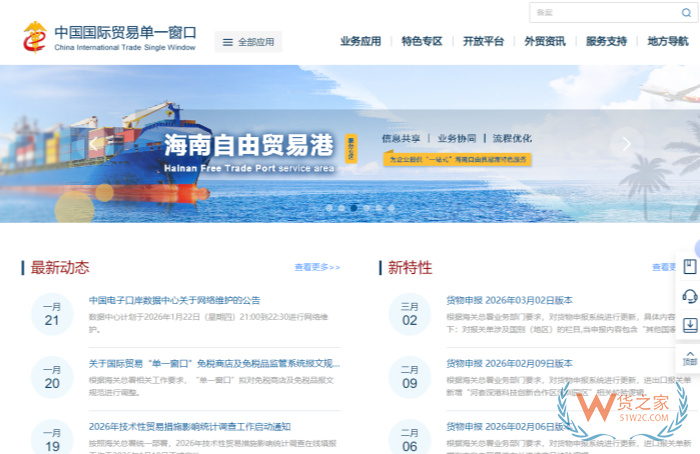700x454 pixels.
Task: Click the 业务协同 banner text
Action: [x=457, y=138]
